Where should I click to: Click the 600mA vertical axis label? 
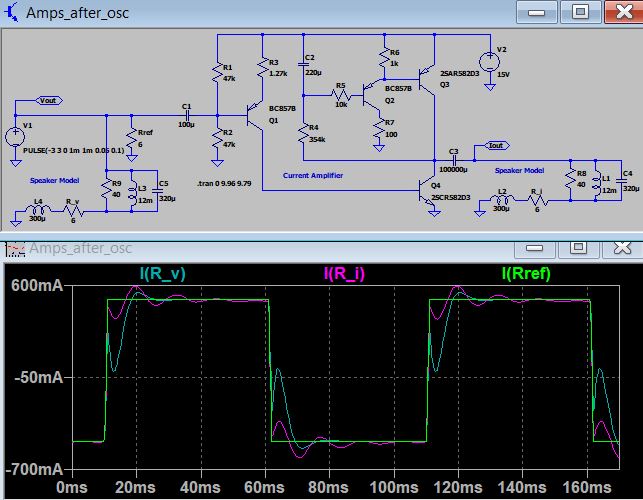37,285
